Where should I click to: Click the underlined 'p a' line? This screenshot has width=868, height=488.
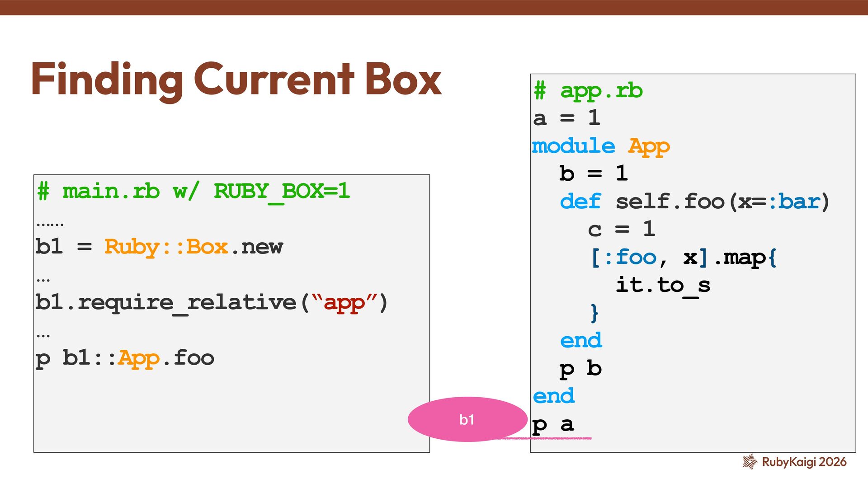click(x=553, y=425)
